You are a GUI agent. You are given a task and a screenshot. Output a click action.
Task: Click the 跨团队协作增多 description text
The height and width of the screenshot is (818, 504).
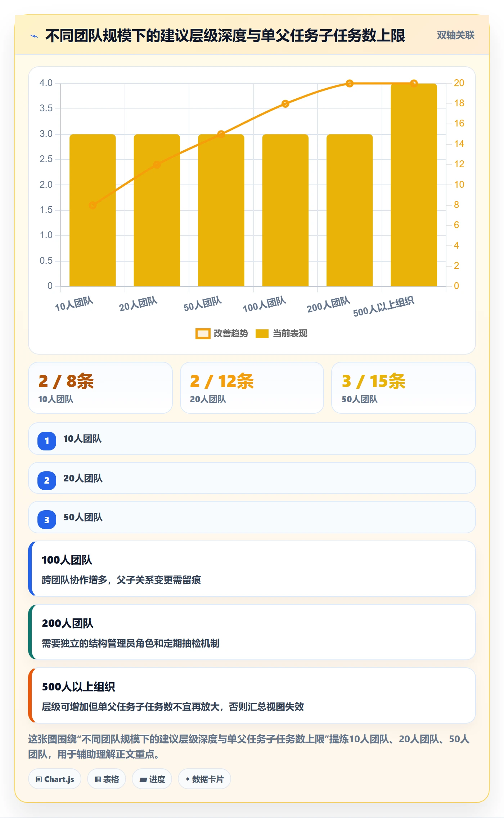121,580
